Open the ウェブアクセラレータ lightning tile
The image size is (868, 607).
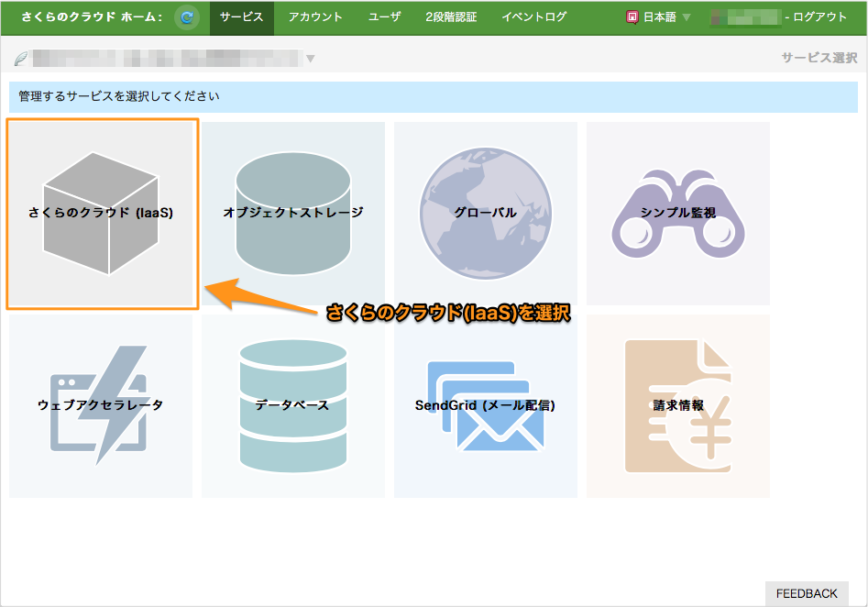(101, 406)
